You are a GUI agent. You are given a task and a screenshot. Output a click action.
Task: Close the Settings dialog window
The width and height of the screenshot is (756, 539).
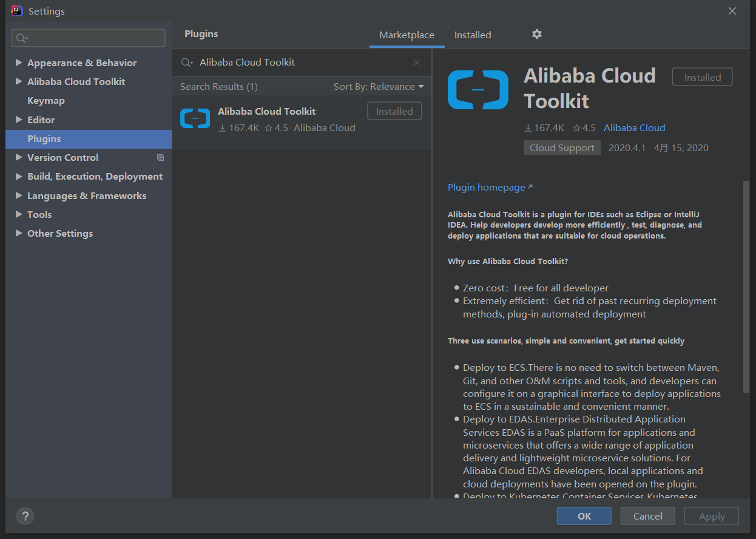[x=732, y=11]
